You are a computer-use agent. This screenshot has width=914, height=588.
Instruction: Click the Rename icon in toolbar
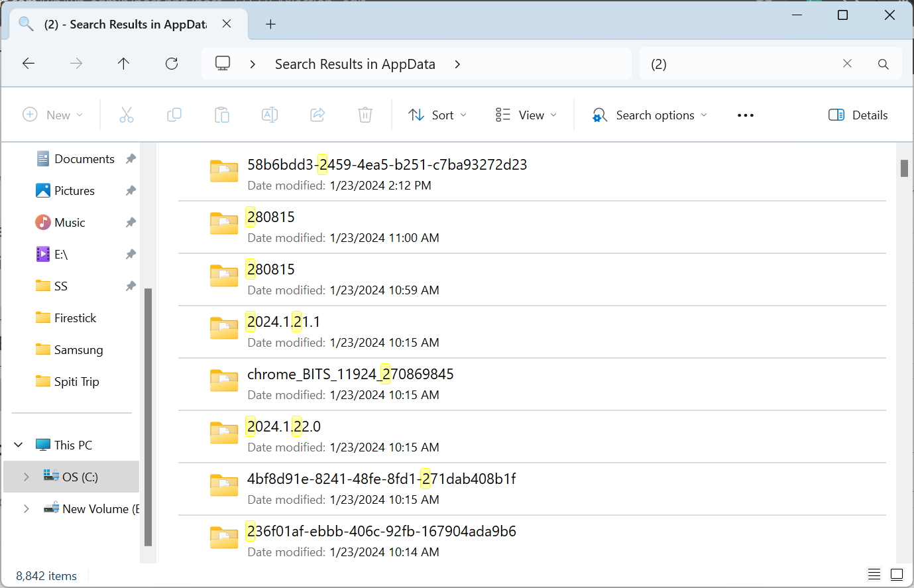tap(270, 115)
